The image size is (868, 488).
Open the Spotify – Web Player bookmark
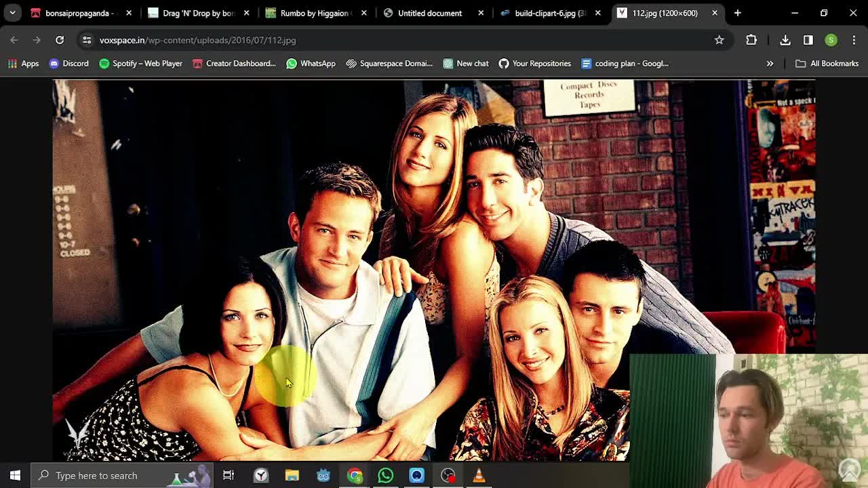tap(140, 63)
